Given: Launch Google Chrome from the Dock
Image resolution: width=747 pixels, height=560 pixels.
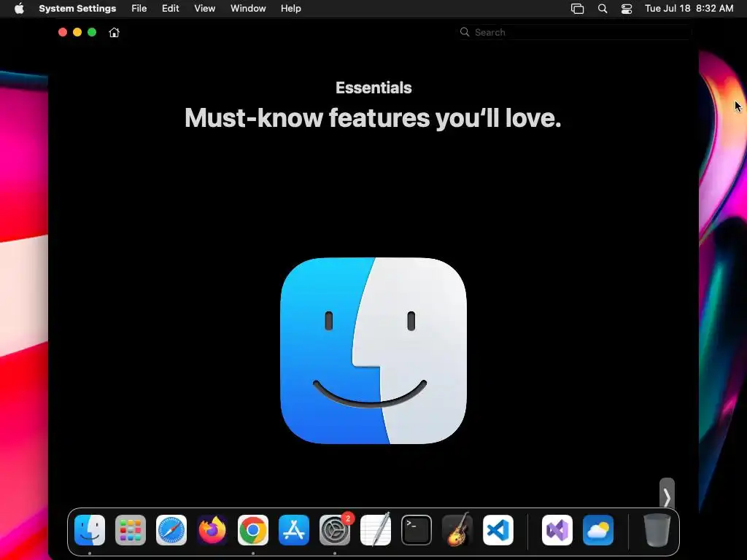Looking at the screenshot, I should [x=253, y=530].
